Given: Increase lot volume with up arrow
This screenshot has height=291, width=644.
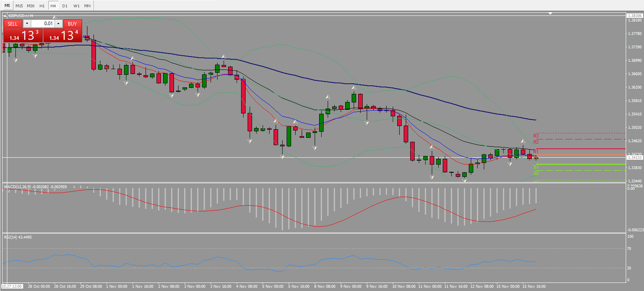Looking at the screenshot, I should tap(59, 24).
